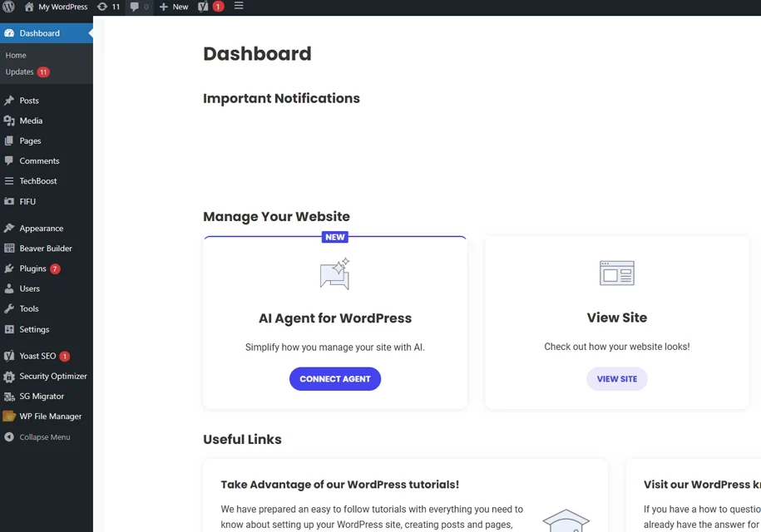
Task: Click the red 7 badge beside Plugins
Action: (x=56, y=268)
